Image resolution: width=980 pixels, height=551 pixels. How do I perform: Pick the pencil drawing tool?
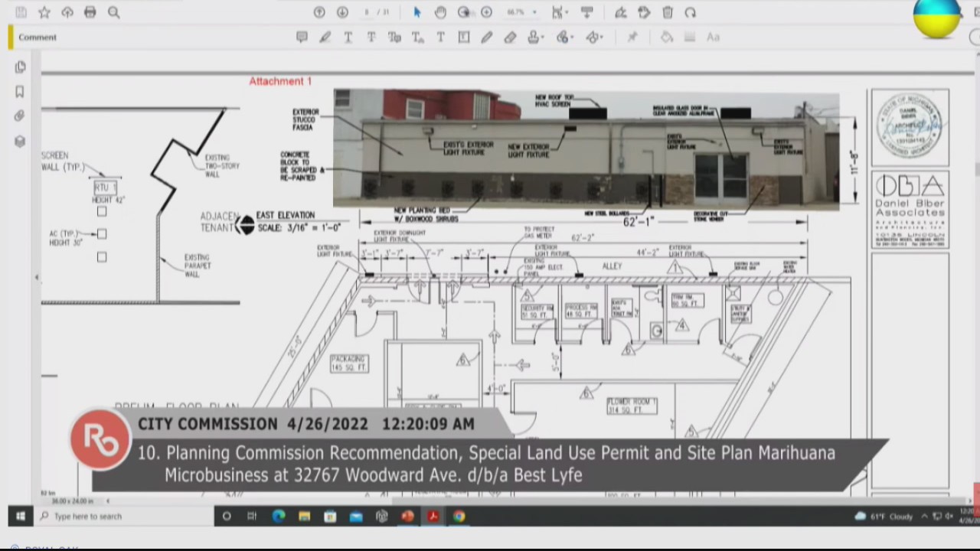coord(487,37)
